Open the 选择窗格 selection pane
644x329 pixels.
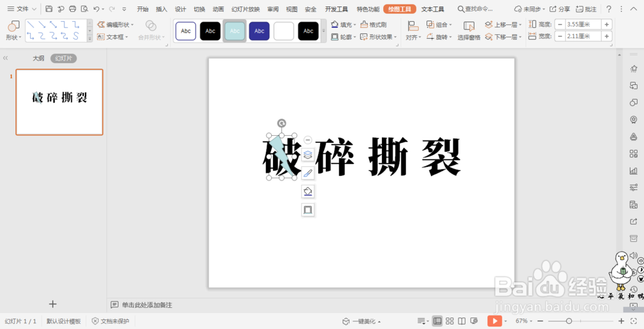[x=469, y=31]
